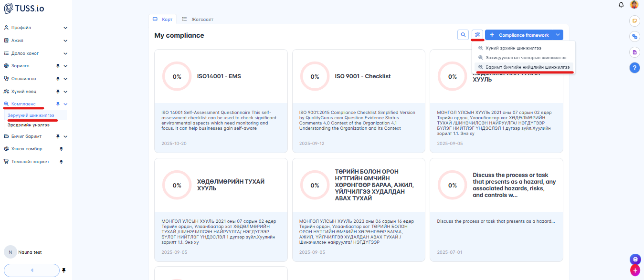
Task: Click the Темплэйт маркет cart icon
Action: tap(6, 162)
